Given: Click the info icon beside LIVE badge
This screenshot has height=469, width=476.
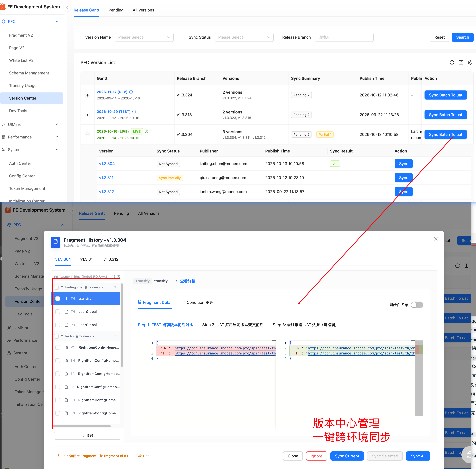Looking at the screenshot, I should tap(146, 131).
